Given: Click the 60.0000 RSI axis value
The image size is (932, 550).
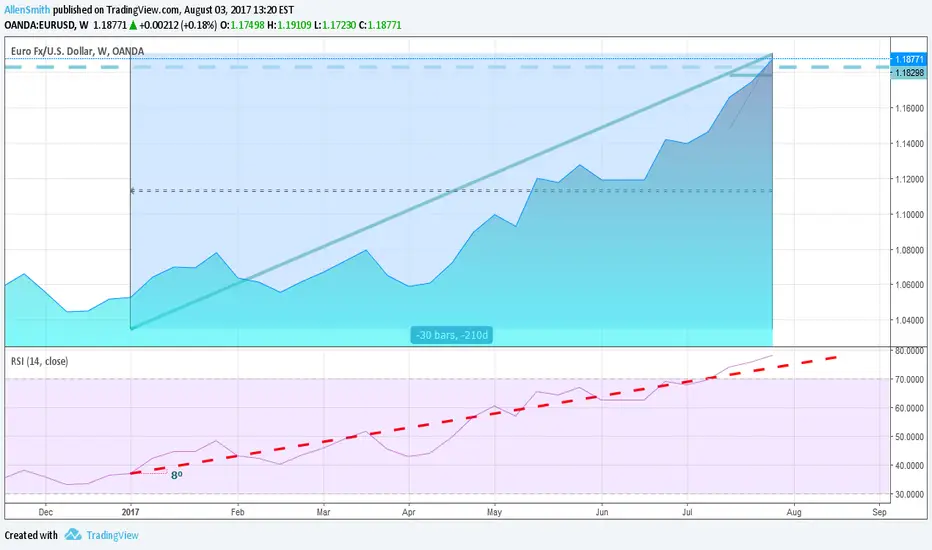Looking at the screenshot, I should 909,408.
